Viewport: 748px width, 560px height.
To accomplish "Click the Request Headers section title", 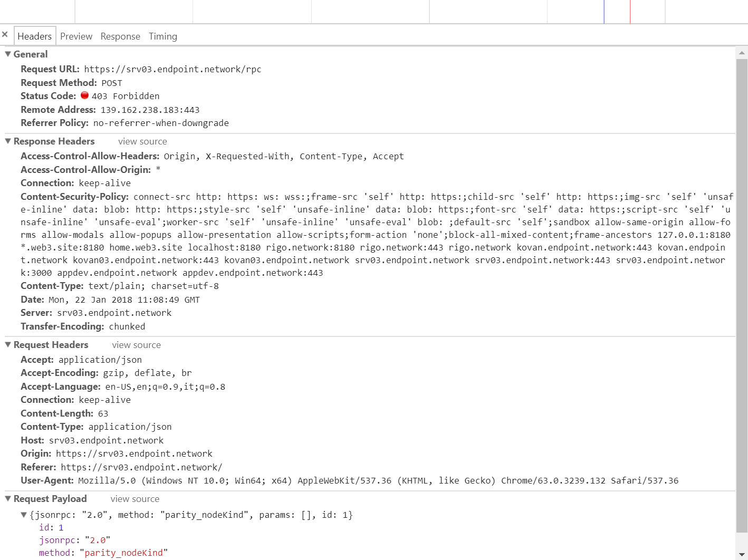I will [x=51, y=344].
